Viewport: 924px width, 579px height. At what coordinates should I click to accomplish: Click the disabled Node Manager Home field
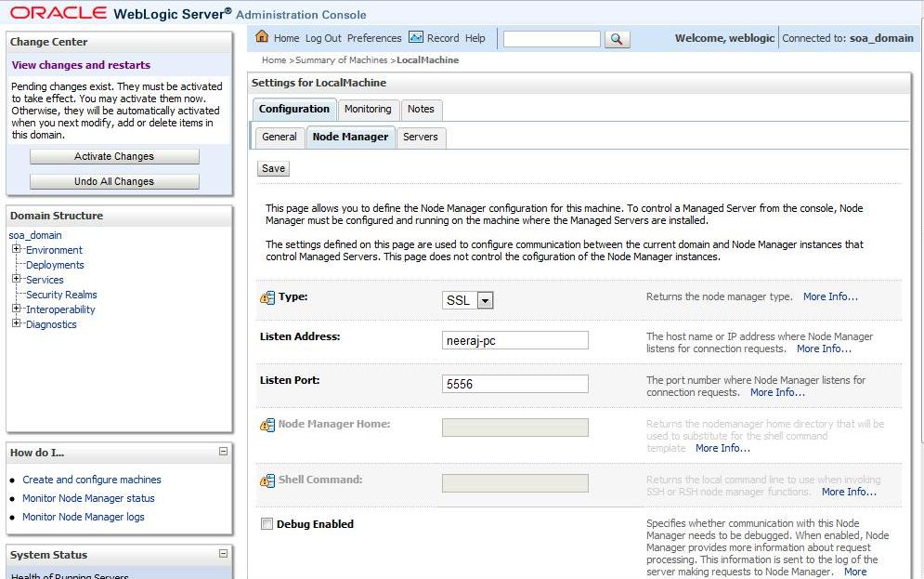[x=515, y=428]
